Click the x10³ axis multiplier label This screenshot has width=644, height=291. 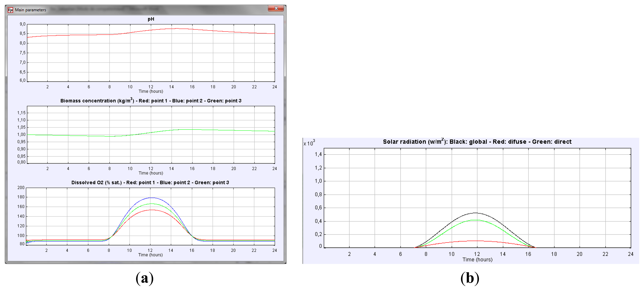(309, 143)
